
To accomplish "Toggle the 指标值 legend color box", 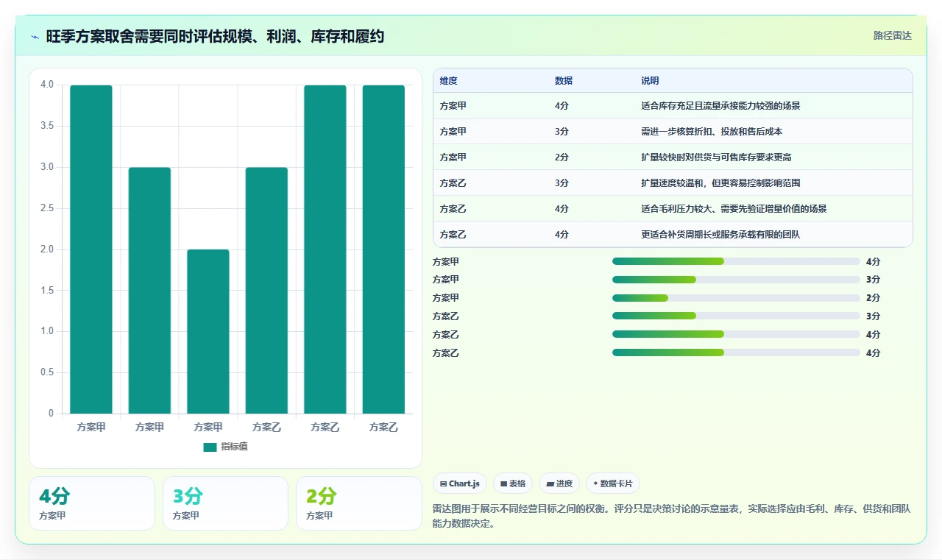I will coord(210,447).
